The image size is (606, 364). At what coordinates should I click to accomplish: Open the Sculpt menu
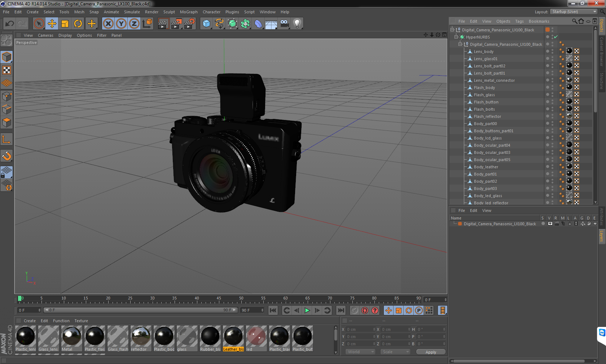169,12
